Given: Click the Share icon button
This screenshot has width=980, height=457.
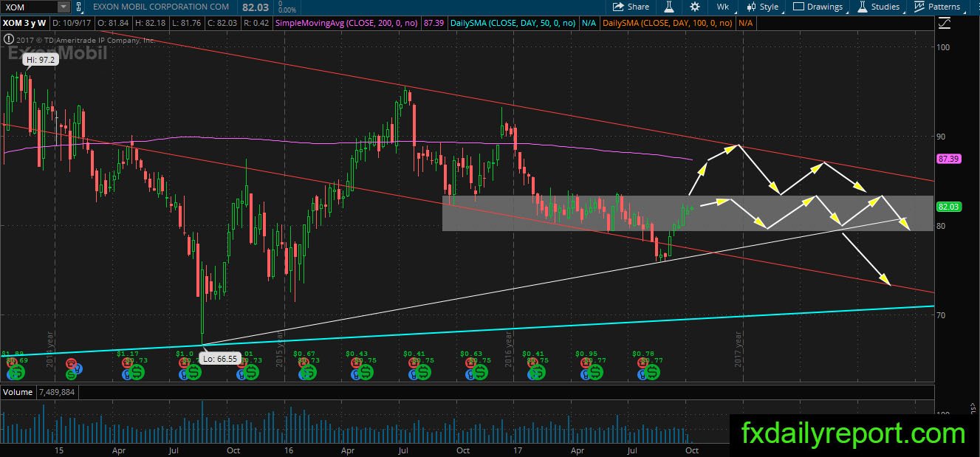Looking at the screenshot, I should 631,7.
